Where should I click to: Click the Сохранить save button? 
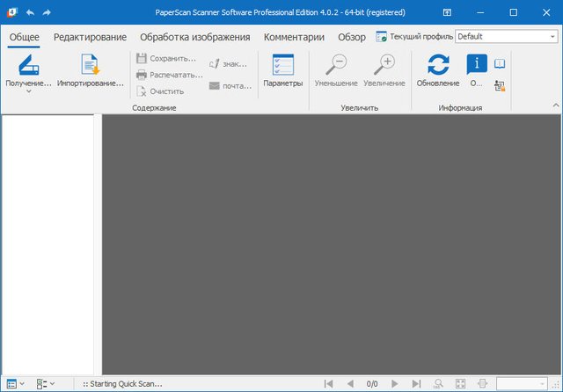[167, 59]
